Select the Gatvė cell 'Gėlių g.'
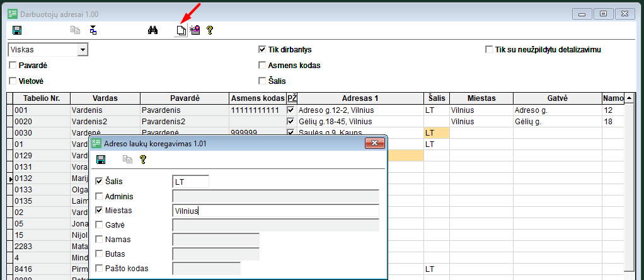Viewport: 644px width, 280px height. tap(557, 122)
